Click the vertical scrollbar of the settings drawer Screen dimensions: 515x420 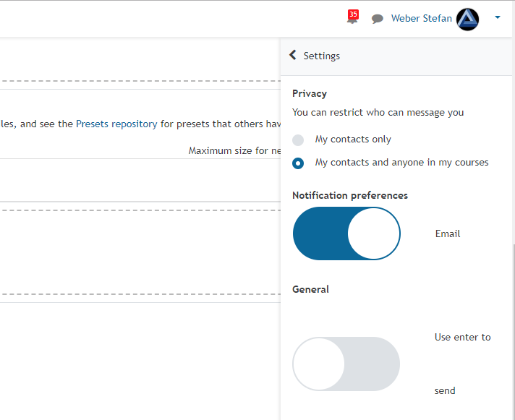click(x=514, y=332)
